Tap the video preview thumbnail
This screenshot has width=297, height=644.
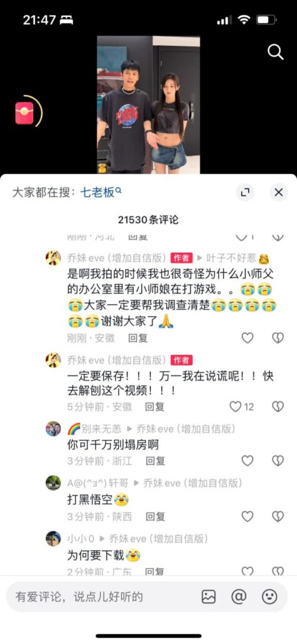[148, 105]
